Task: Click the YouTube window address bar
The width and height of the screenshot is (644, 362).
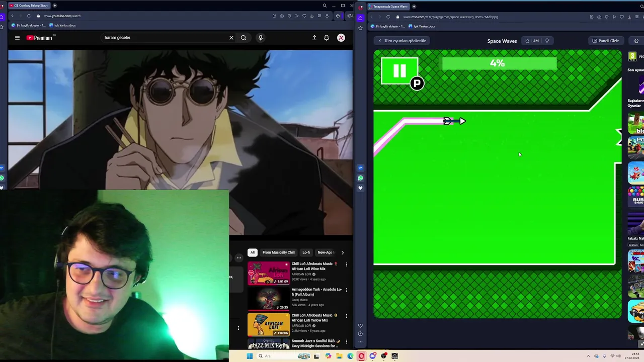Action: (x=151, y=16)
